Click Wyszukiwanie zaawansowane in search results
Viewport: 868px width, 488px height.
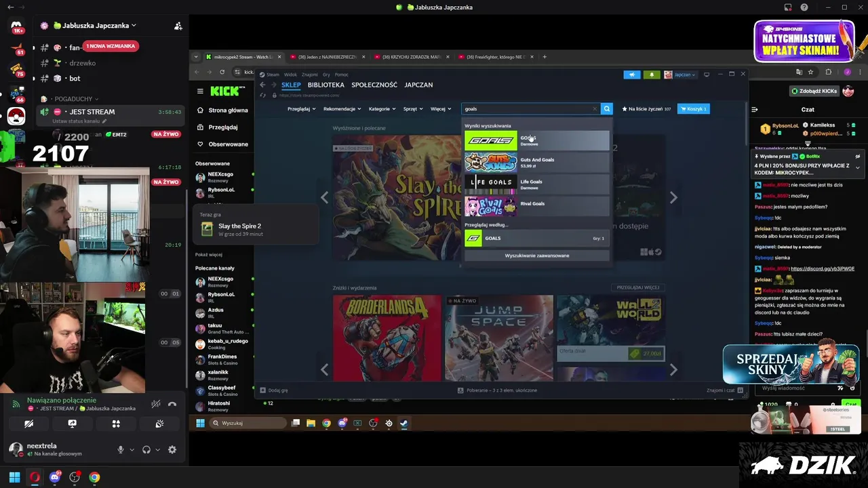[536, 256]
